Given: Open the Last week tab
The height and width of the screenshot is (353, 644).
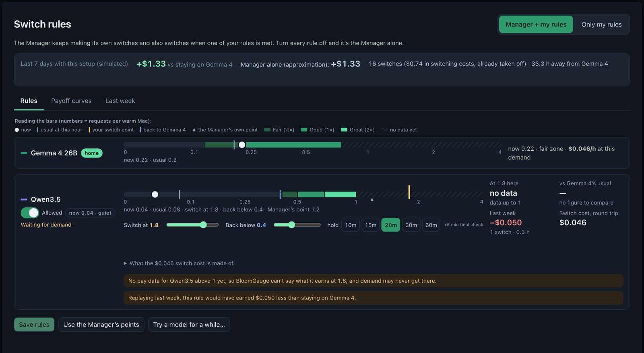Looking at the screenshot, I should 120,101.
